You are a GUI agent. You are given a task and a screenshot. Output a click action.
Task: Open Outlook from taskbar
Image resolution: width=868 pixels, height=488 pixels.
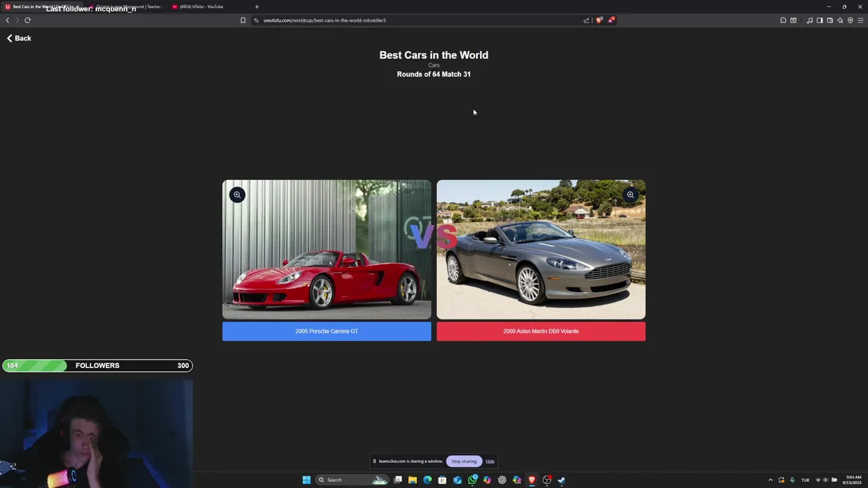pos(457,480)
